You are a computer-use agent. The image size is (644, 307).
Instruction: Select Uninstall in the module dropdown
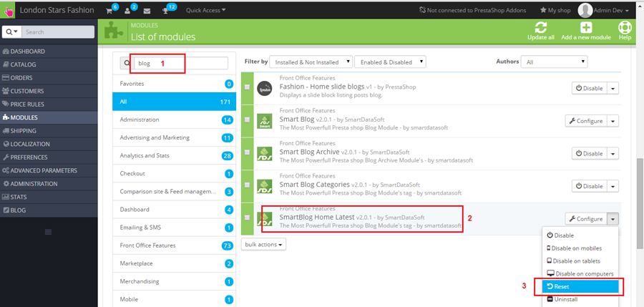click(x=580, y=300)
